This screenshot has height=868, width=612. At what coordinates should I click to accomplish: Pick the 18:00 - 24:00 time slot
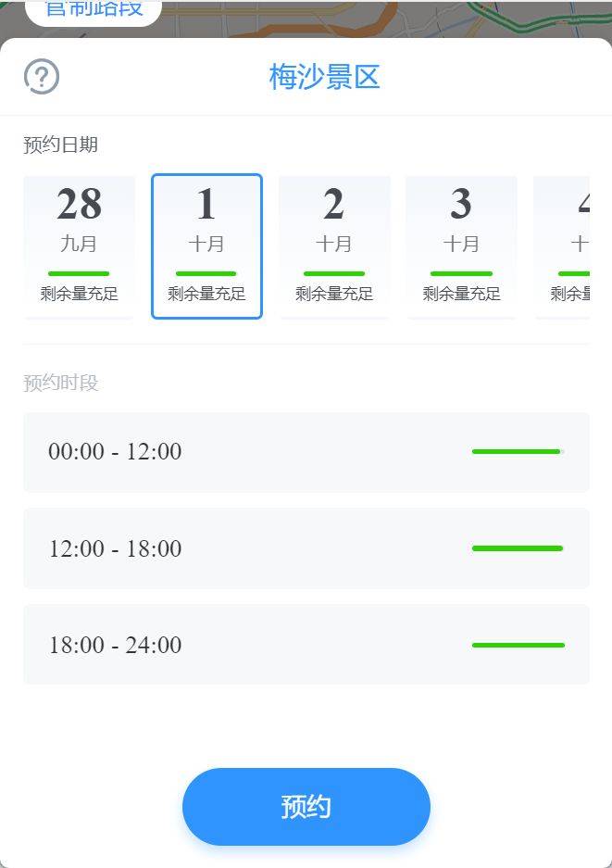pos(306,645)
